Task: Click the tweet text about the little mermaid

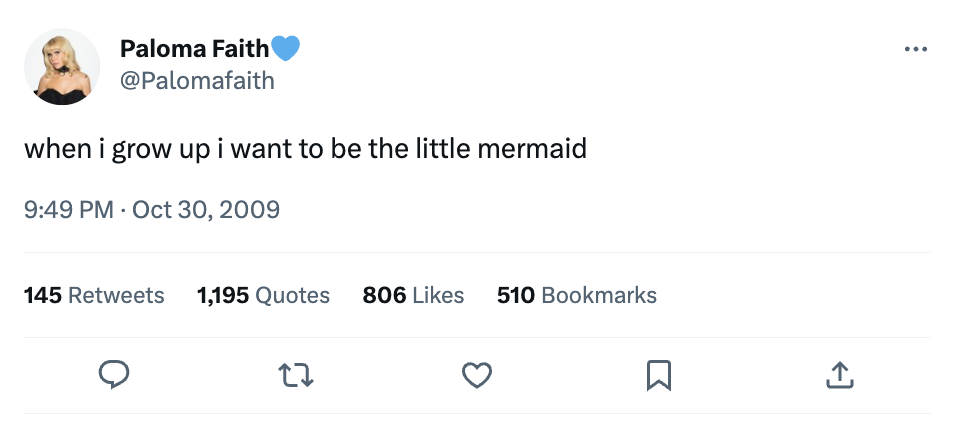Action: 305,150
